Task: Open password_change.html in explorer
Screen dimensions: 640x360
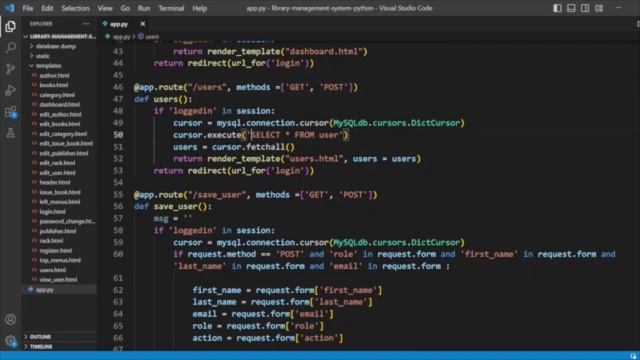Action: point(67,221)
